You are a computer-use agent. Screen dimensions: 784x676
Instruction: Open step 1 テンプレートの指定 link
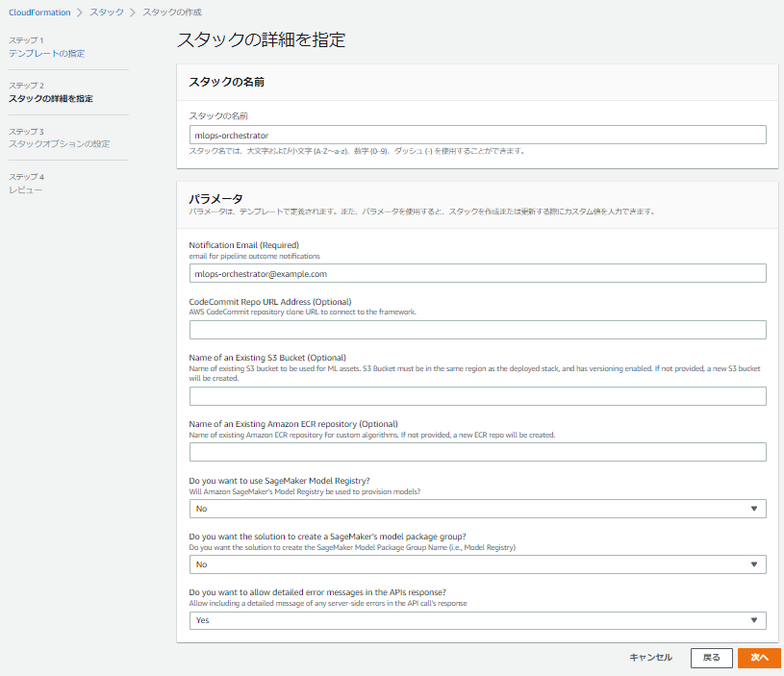tap(46, 54)
